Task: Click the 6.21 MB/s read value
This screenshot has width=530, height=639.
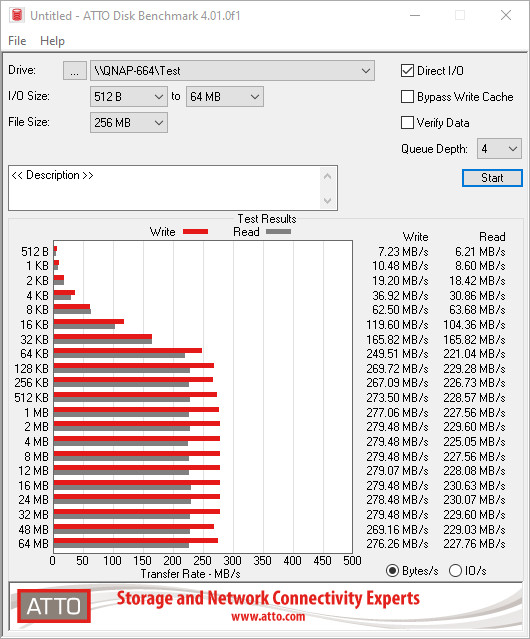Action: click(480, 251)
